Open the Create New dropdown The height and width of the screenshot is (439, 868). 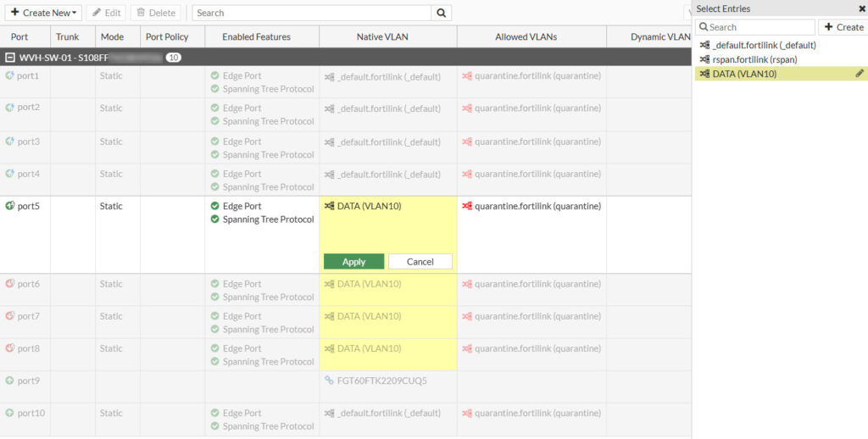44,13
